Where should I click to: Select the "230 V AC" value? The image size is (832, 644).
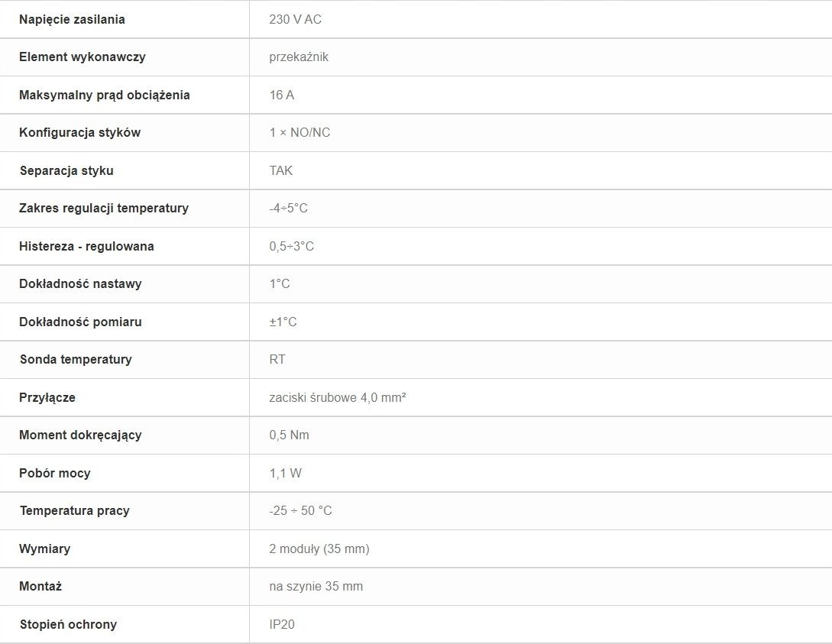point(296,19)
